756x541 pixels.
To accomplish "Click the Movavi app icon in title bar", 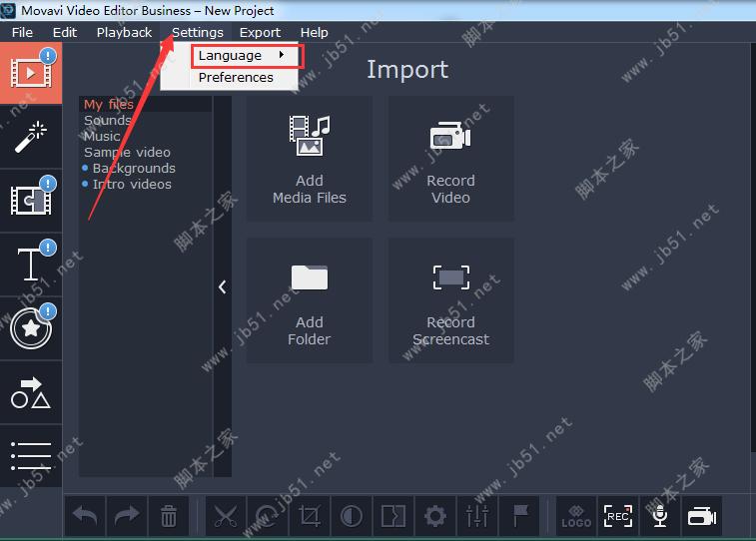I will [x=8, y=10].
